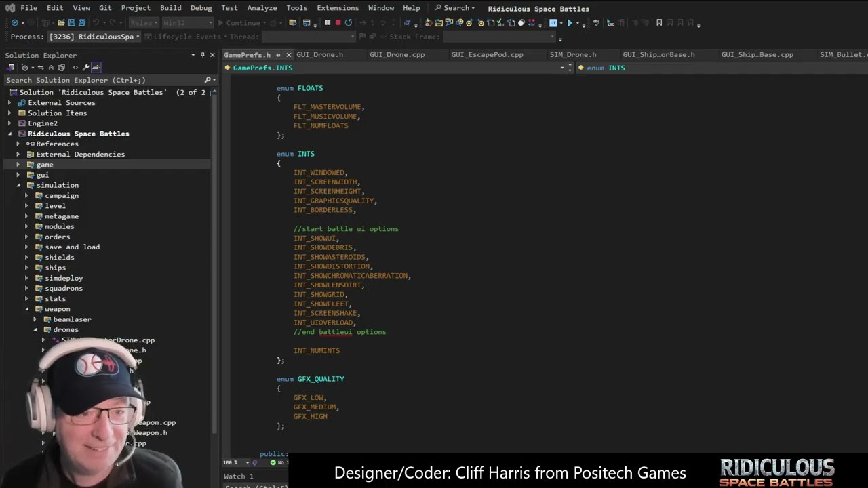868x488 pixels.
Task: Switch to SIM_Drone.h tab
Action: pos(573,54)
